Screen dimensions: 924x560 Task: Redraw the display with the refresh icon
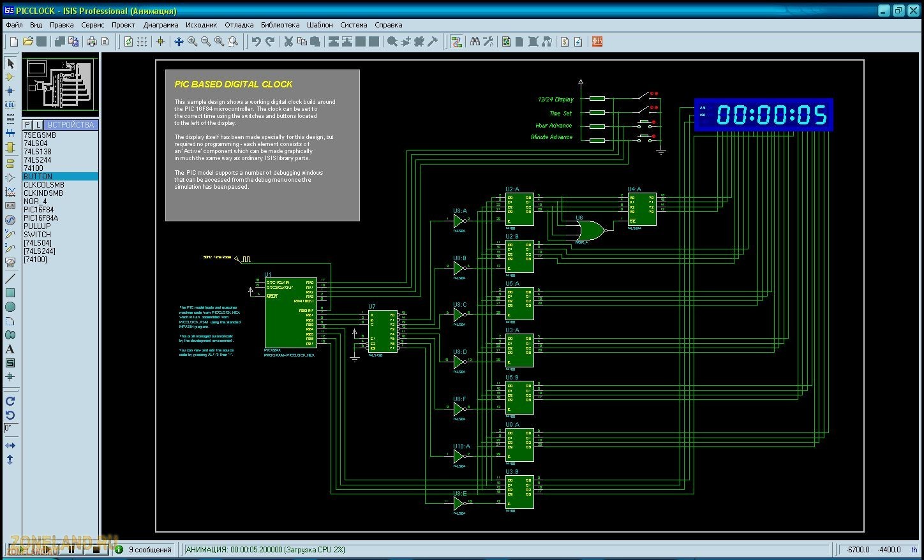(x=128, y=41)
